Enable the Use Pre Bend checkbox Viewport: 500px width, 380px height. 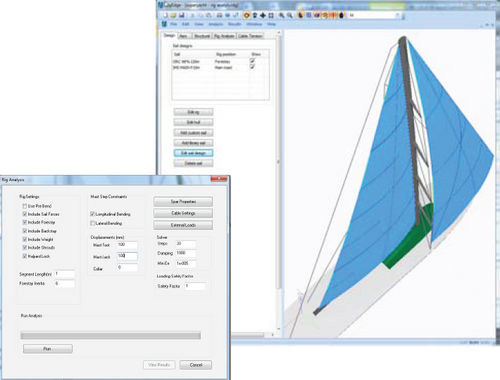point(25,206)
